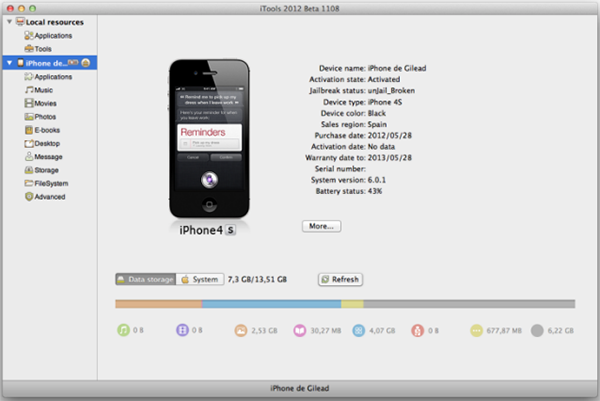Switch to the System storage view
Viewport: 600px width, 401px height.
200,279
